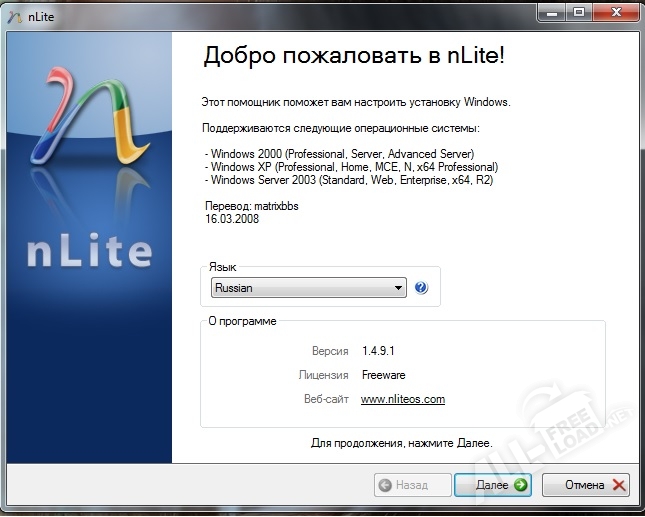Image resolution: width=645 pixels, height=517 pixels.
Task: Click the nLite icon in the title bar
Action: point(13,14)
